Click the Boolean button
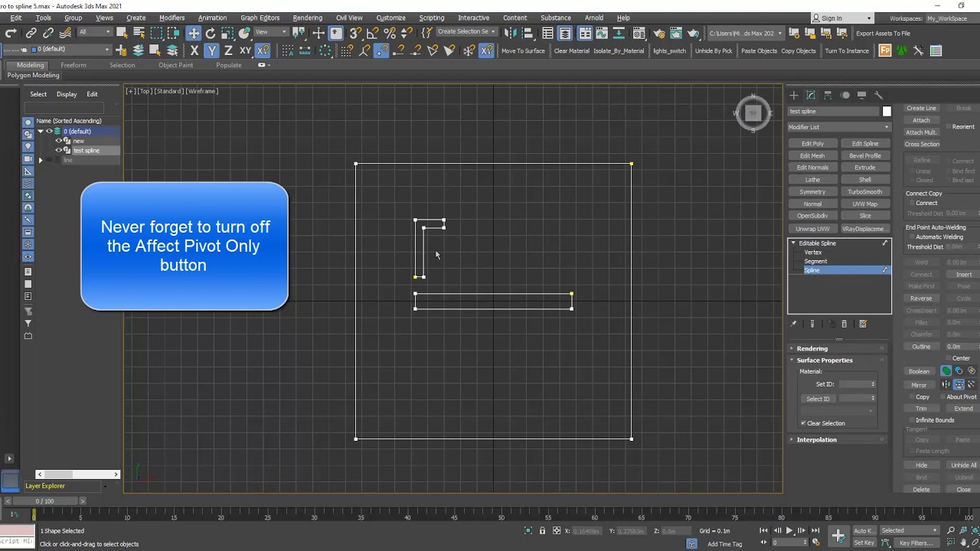980x551 pixels. (x=919, y=371)
